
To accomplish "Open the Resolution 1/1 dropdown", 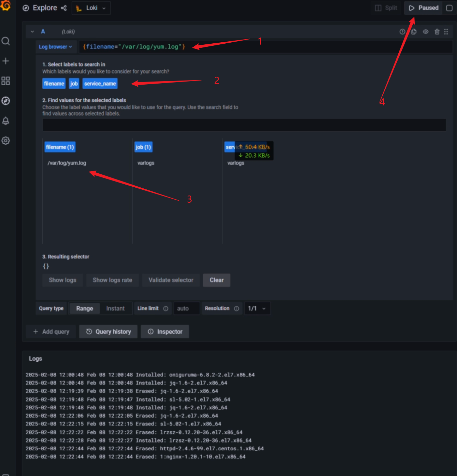I will [257, 308].
